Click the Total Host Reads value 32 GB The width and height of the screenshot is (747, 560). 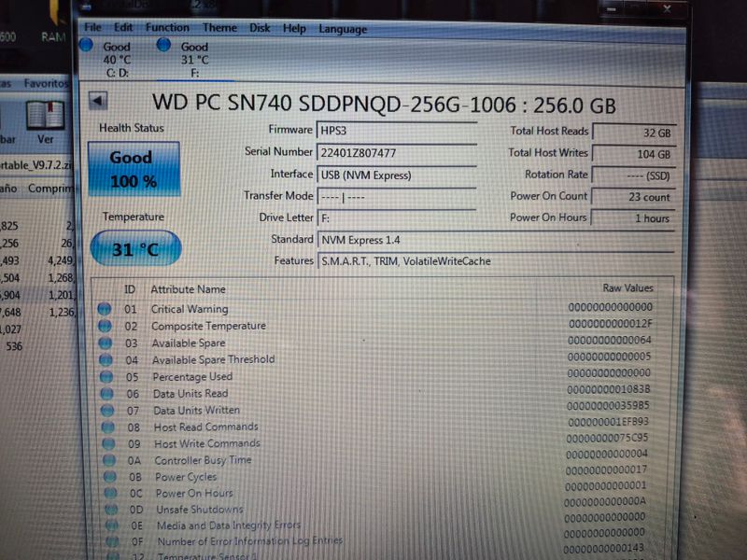pos(634,133)
